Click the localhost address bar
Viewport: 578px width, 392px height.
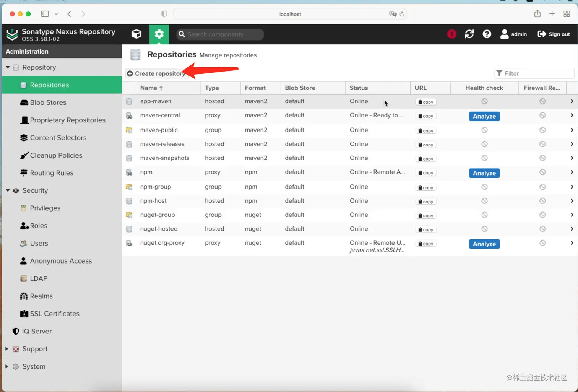point(290,14)
